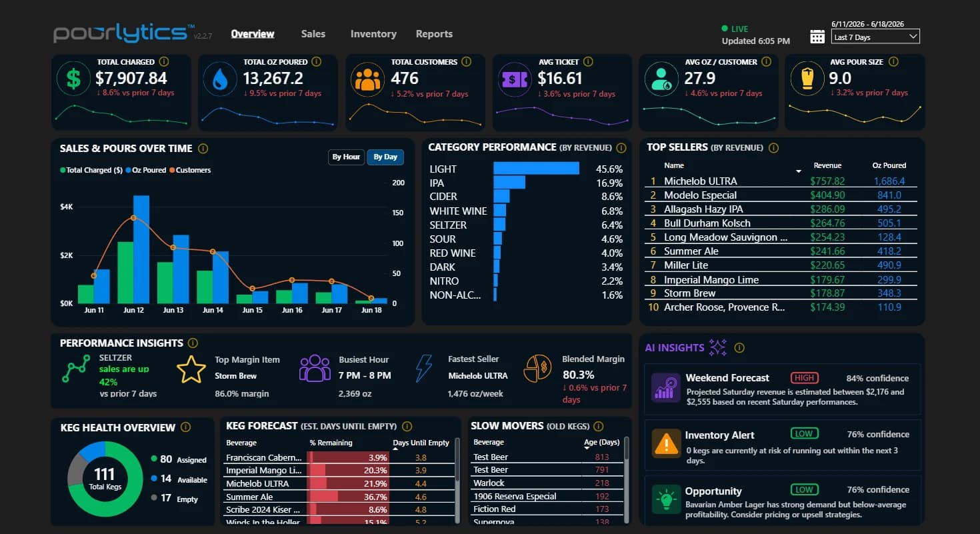Viewport: 980px width, 534px height.
Task: Select the Summer Ale row in Keg Forecast
Action: (339, 497)
